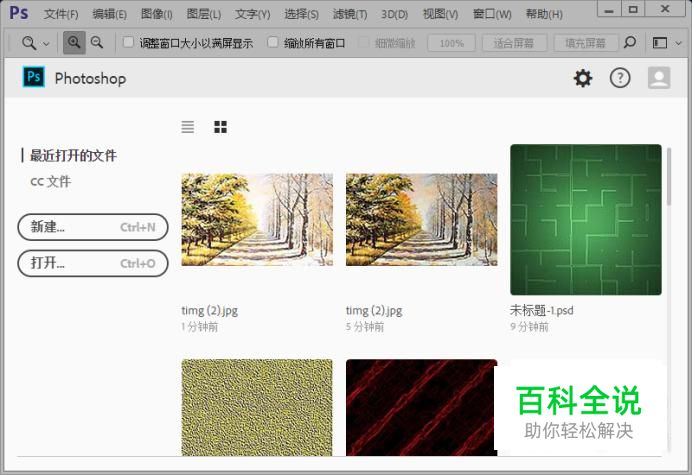This screenshot has width=692, height=475.
Task: Maximize the Photoshop window
Action: coord(633,9)
